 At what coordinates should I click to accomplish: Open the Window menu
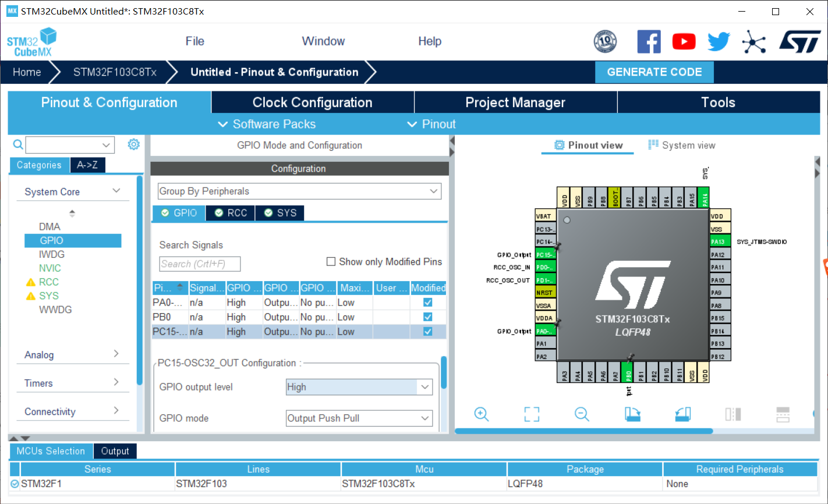click(323, 41)
